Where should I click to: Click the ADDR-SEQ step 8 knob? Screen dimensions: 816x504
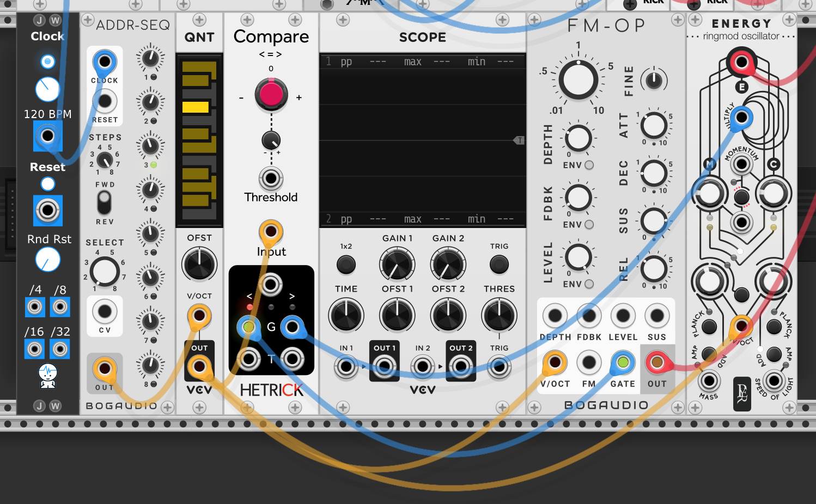pos(150,365)
